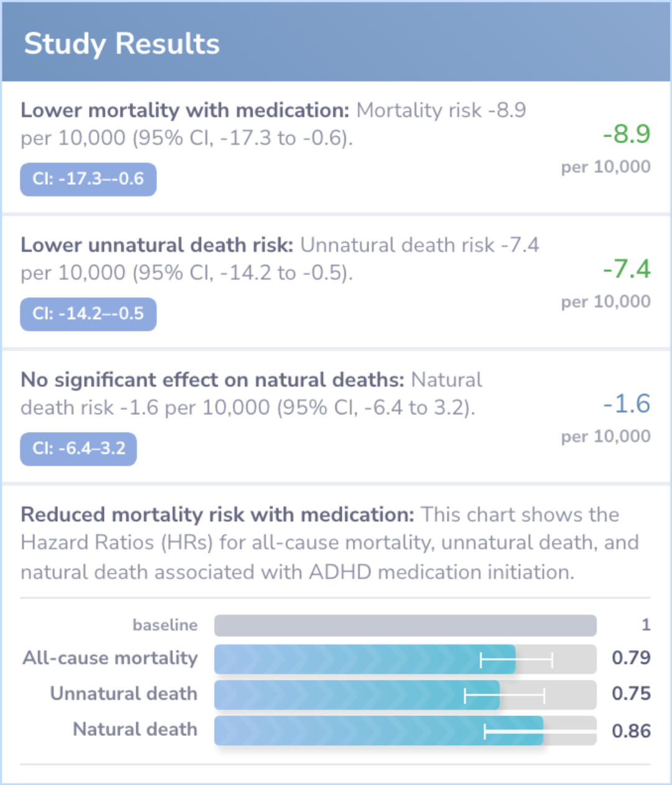
Task: Select the green -8.9 value
Action: pyautogui.click(x=626, y=134)
